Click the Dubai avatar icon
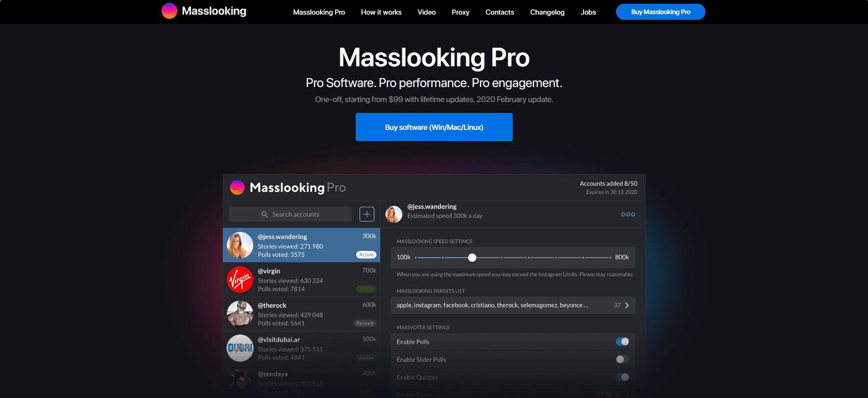The width and height of the screenshot is (868, 398). click(240, 348)
